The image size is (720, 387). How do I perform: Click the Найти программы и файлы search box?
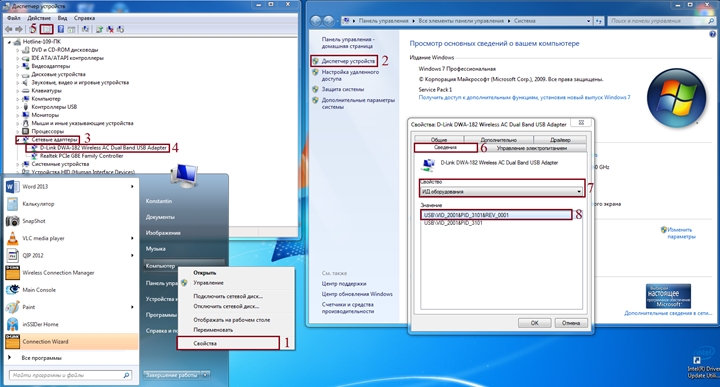pos(70,375)
